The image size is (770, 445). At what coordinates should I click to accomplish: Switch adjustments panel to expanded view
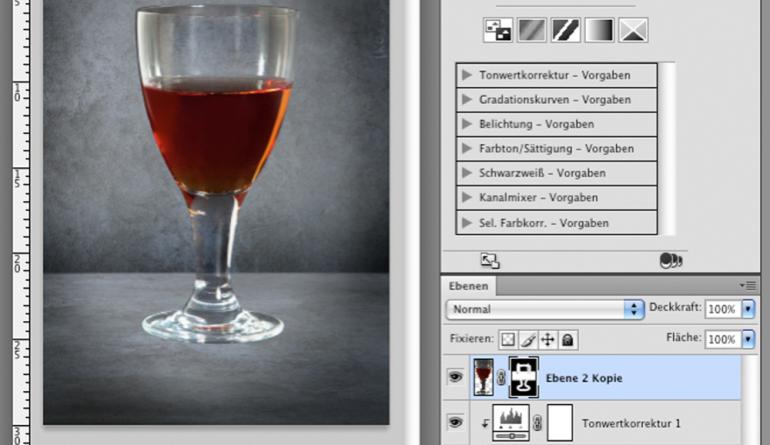[490, 261]
